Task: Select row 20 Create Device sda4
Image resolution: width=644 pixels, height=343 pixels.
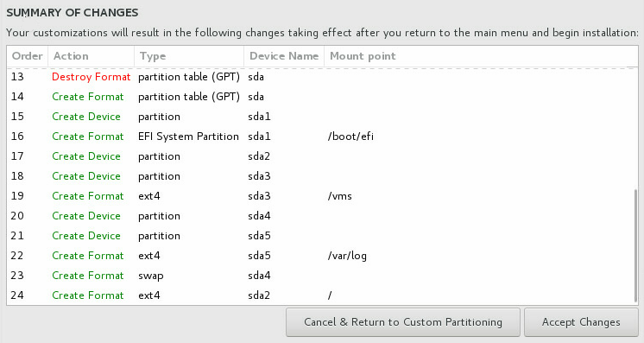Action: pyautogui.click(x=319, y=216)
